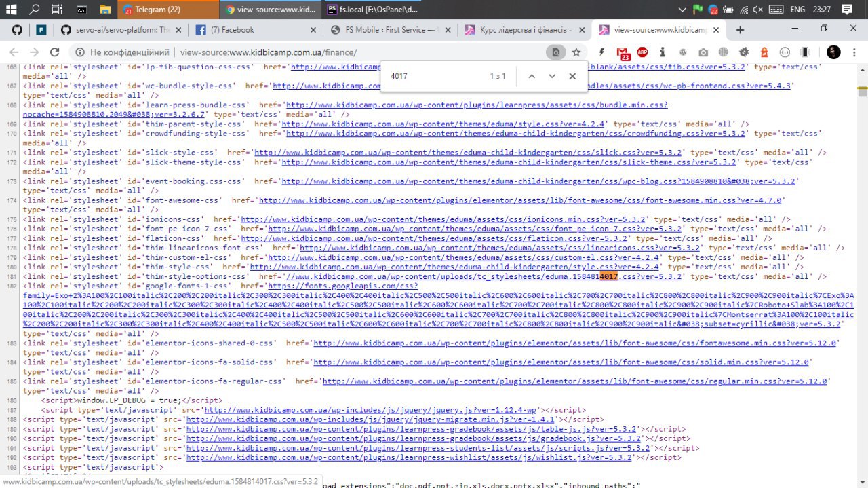Open File Explorer from the taskbar
This screenshot has width=868, height=488.
click(x=105, y=10)
